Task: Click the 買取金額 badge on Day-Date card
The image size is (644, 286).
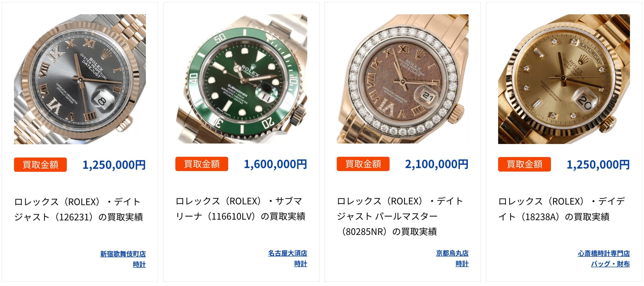Action: (x=525, y=164)
